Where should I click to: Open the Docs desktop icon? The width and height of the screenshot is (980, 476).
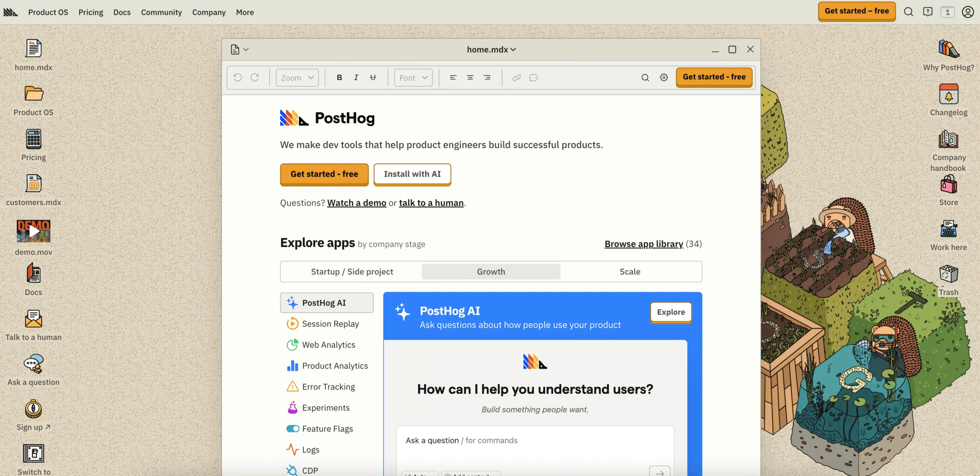33,273
